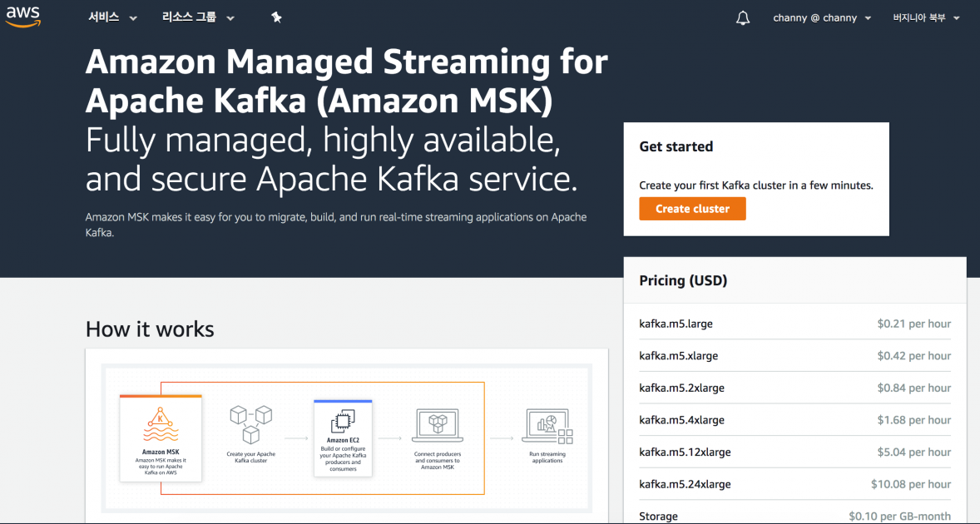
Task: Open the 버지니아 북부 region dropdown
Action: click(x=926, y=17)
